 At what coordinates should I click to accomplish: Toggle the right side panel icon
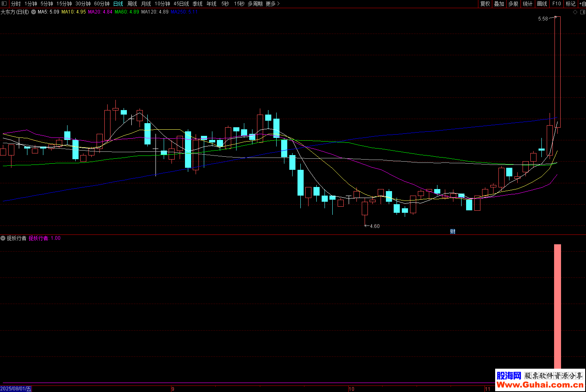(x=582, y=12)
